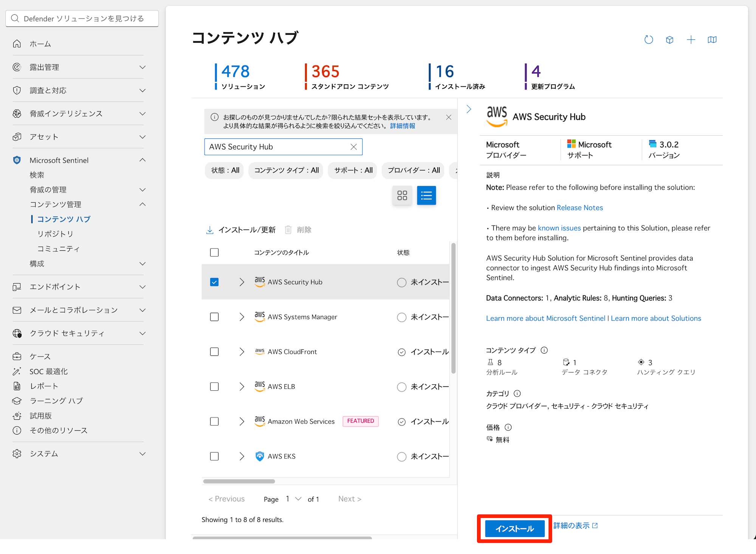Uncheck the AWS Security Hub checkbox

pos(214,282)
